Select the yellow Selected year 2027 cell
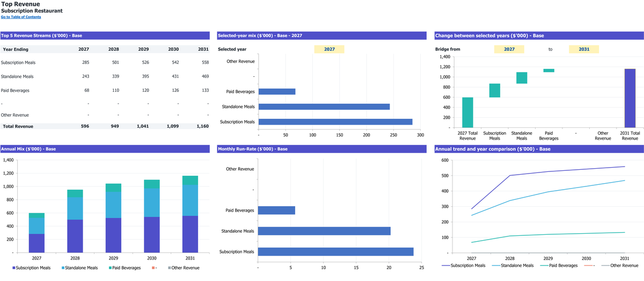The width and height of the screenshot is (644, 281). [330, 49]
